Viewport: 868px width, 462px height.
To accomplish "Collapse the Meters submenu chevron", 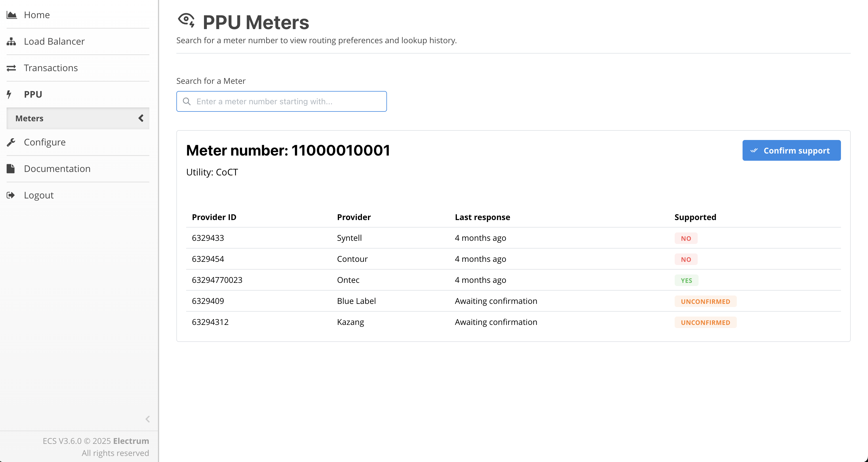I will (x=141, y=118).
